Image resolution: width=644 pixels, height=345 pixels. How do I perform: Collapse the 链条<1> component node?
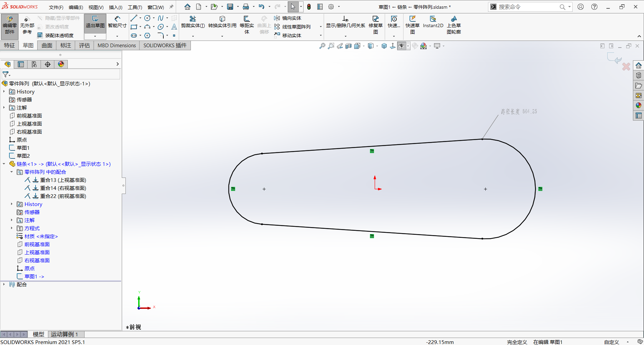(x=4, y=164)
